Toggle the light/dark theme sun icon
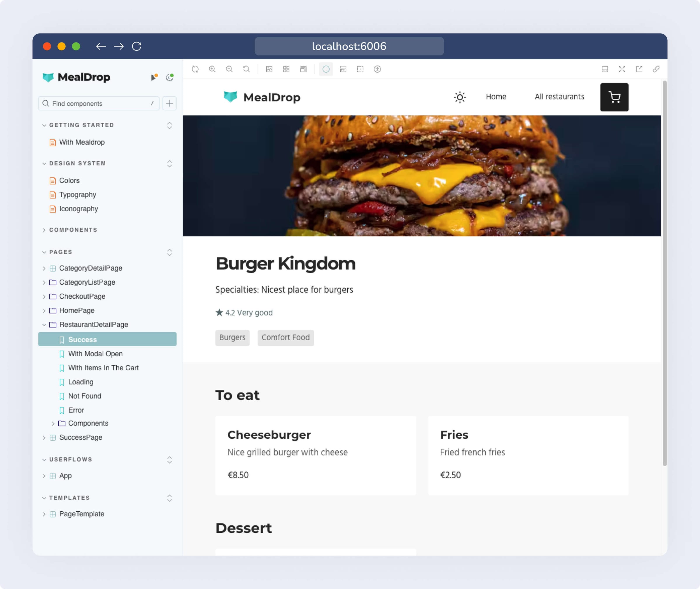The height and width of the screenshot is (589, 700). click(460, 97)
